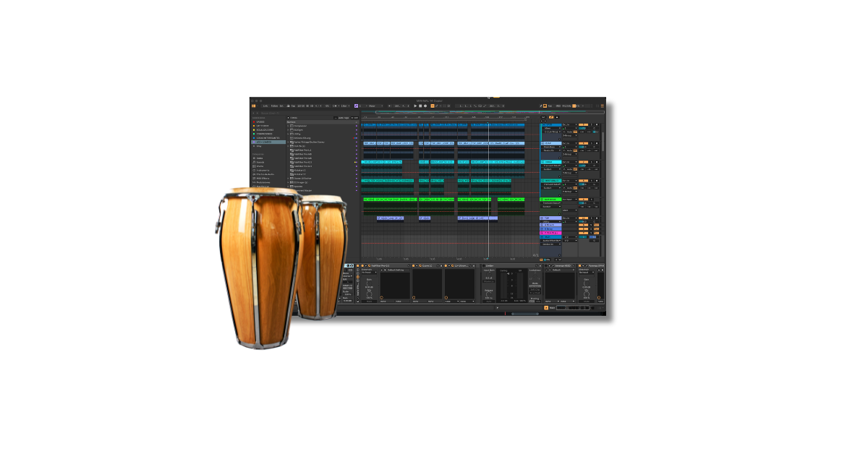Click orange icon left of Main in status bar
868x454 pixels.
(x=546, y=307)
